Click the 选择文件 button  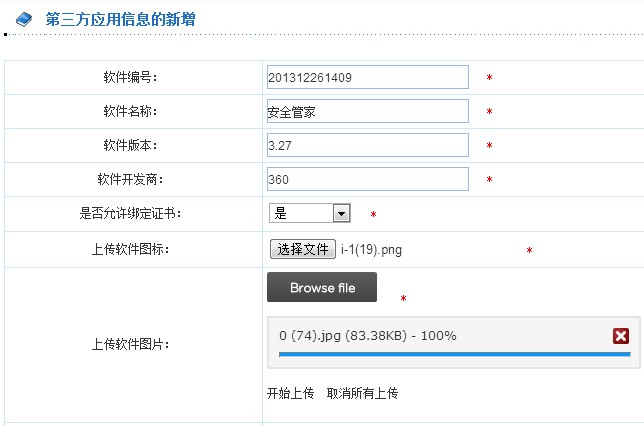[x=303, y=249]
